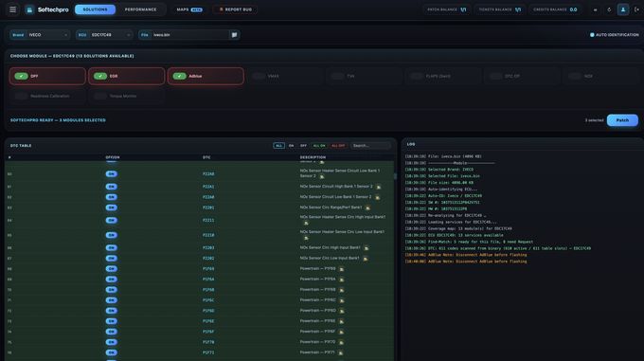Viewport: 644px width, 361px height.
Task: Click the small icon left of refresh
Action: pos(595,9)
